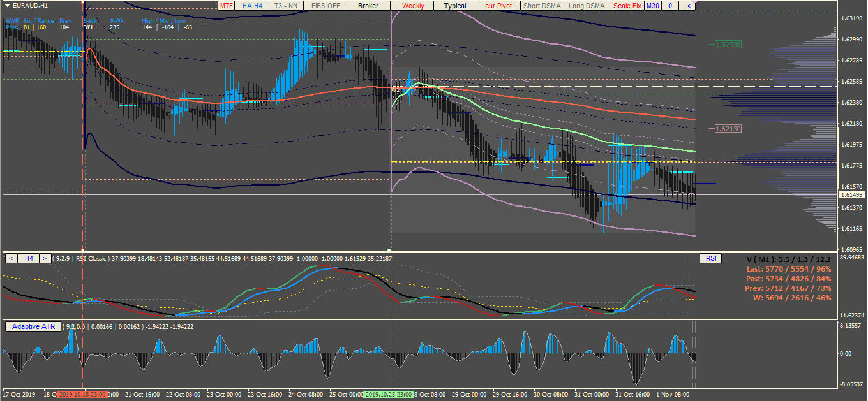The image size is (868, 401).
Task: Click the RSI Classic indicator label
Action: coord(91,259)
